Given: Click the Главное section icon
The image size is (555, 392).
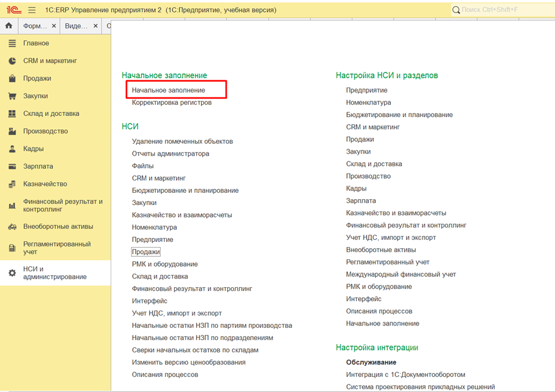Looking at the screenshot, I should (x=12, y=43).
